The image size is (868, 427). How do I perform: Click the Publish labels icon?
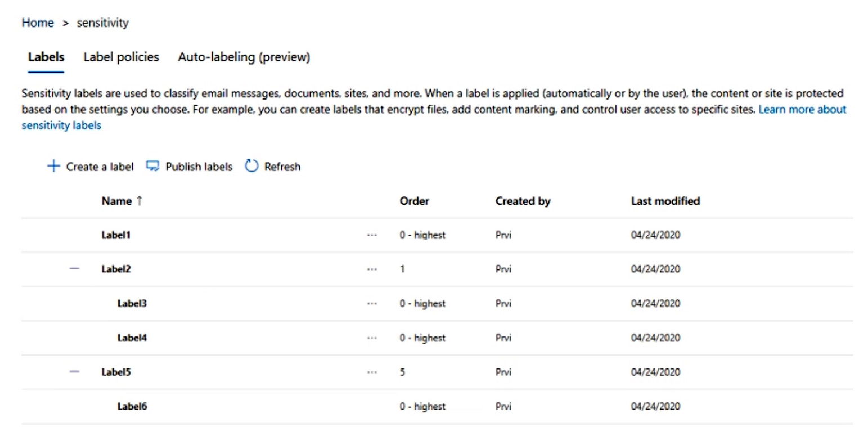152,167
